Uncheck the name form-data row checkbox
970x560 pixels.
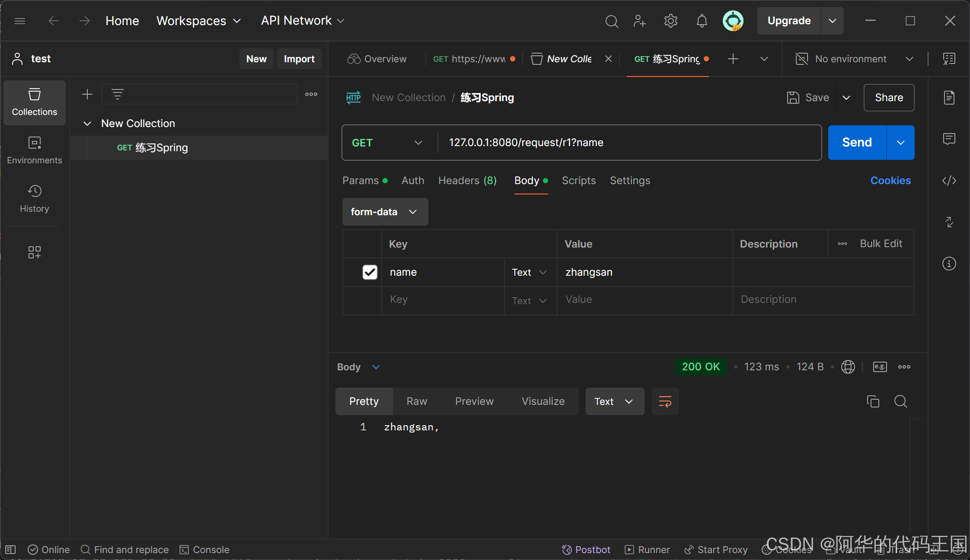pos(370,272)
